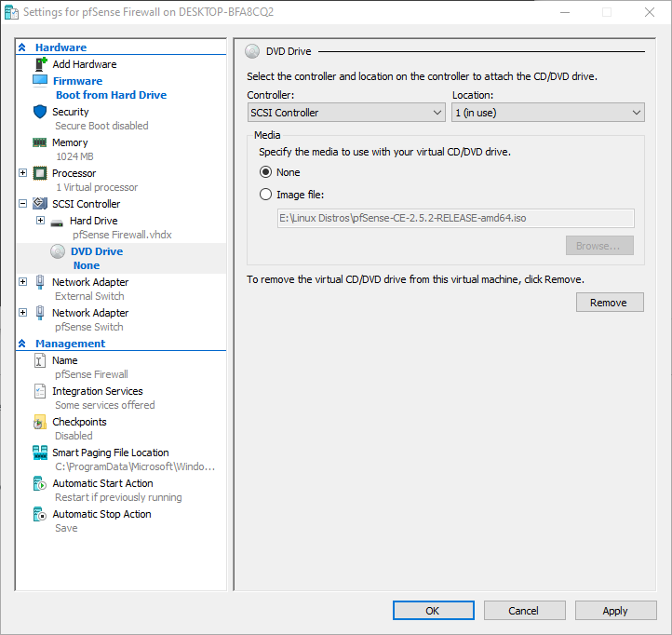Select the pfSense Switch Network Adapter item
Image resolution: width=672 pixels, height=635 pixels.
click(x=89, y=314)
